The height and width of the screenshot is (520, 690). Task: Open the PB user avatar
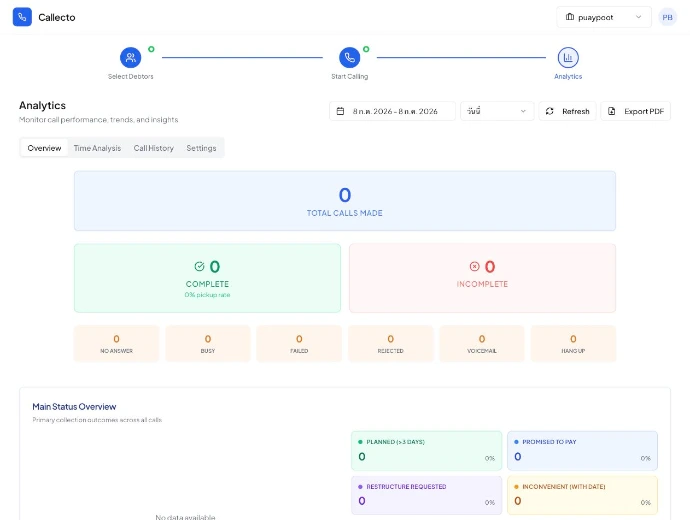pyautogui.click(x=667, y=17)
